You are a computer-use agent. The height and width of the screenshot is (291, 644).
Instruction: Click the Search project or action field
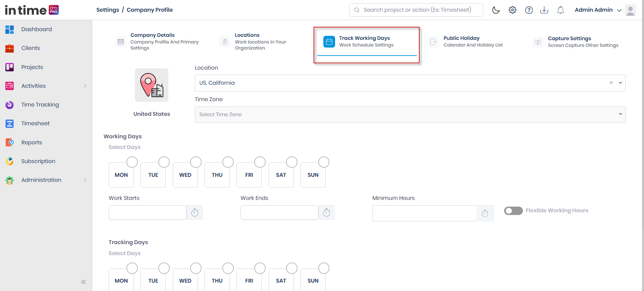pos(416,10)
